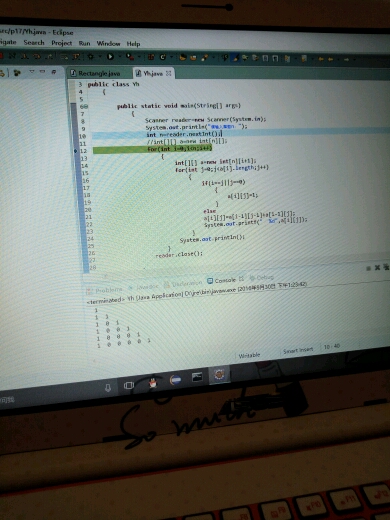
Task: Open the Javadoc view tab
Action: tap(144, 287)
